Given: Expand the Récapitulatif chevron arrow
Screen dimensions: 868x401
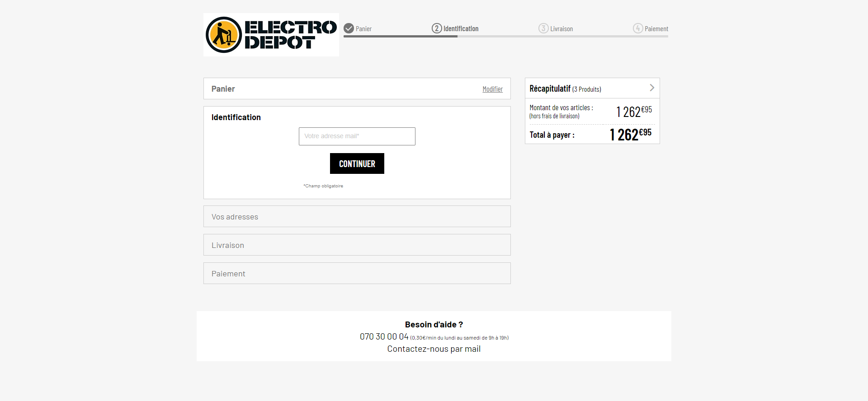Looking at the screenshot, I should coord(651,88).
